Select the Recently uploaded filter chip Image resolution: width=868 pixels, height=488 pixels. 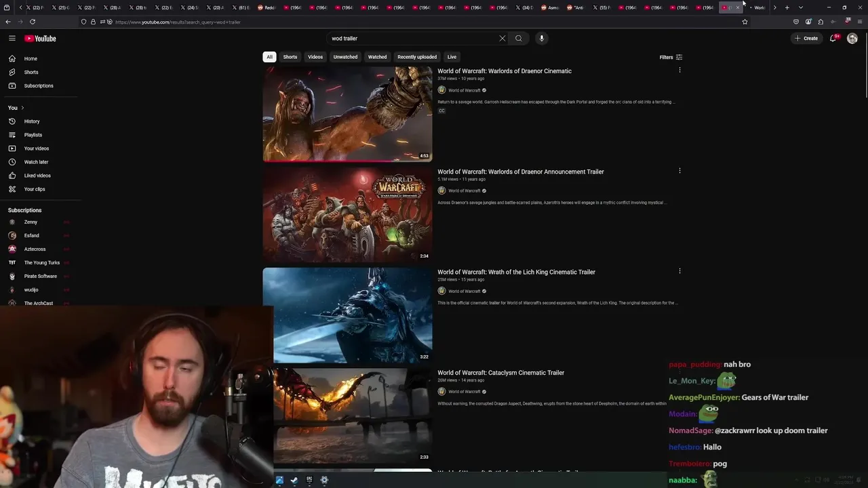point(417,57)
